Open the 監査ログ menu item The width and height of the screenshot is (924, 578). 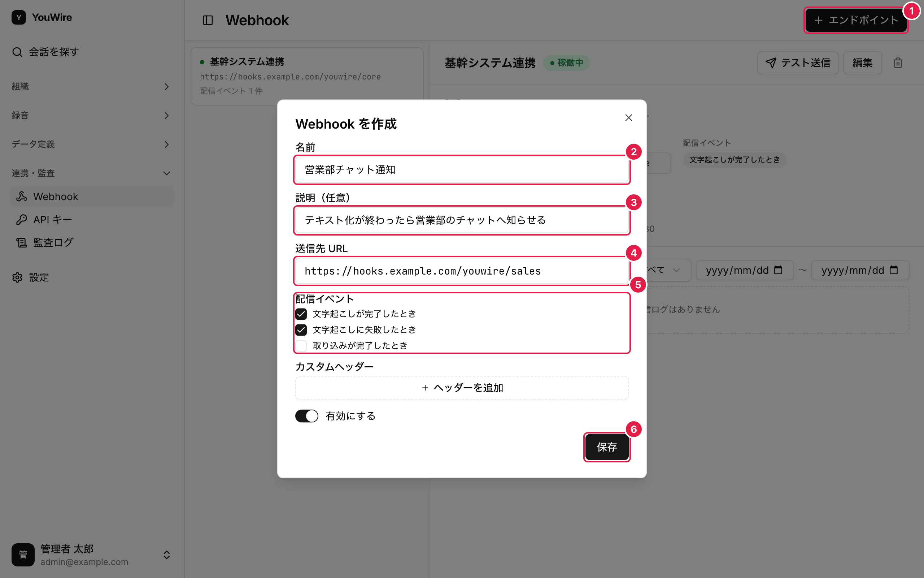(92, 242)
